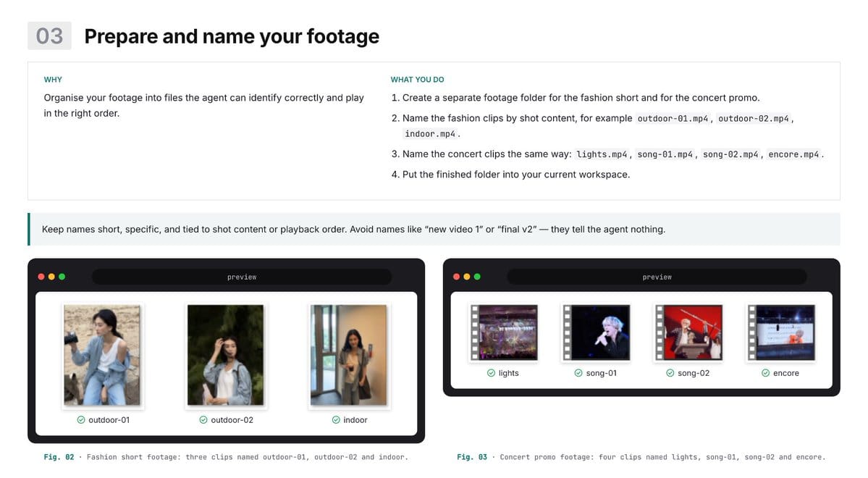868x478 pixels.
Task: Click the check icon beside the indoor label
Action: coord(336,420)
